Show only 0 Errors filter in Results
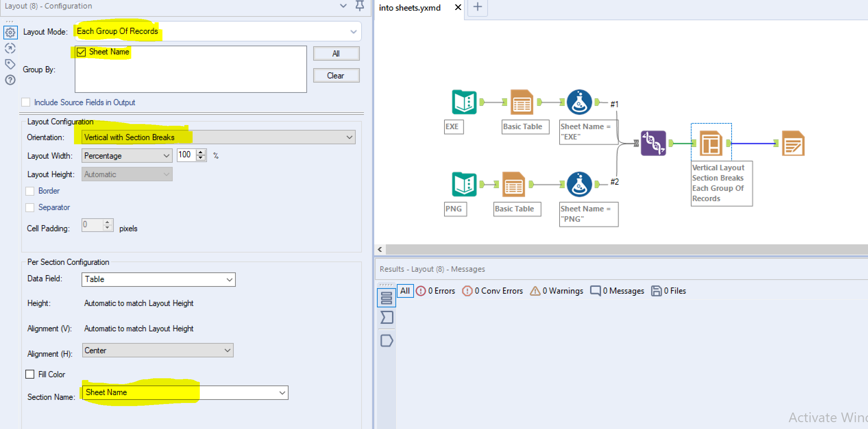The width and height of the screenshot is (868, 429). (x=436, y=291)
